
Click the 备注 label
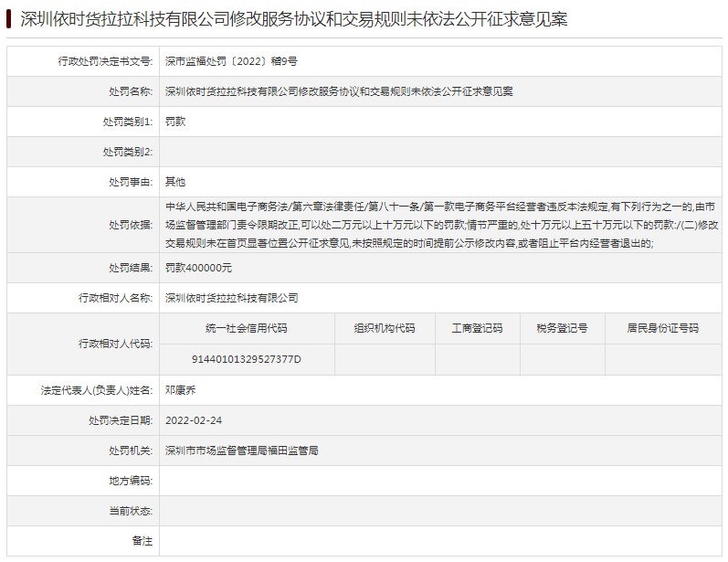tap(142, 541)
